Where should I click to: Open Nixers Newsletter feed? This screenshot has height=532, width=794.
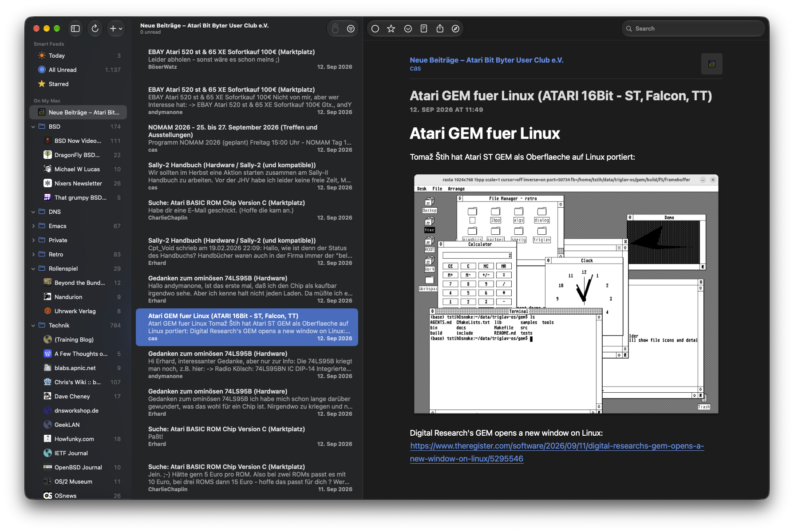(x=78, y=183)
